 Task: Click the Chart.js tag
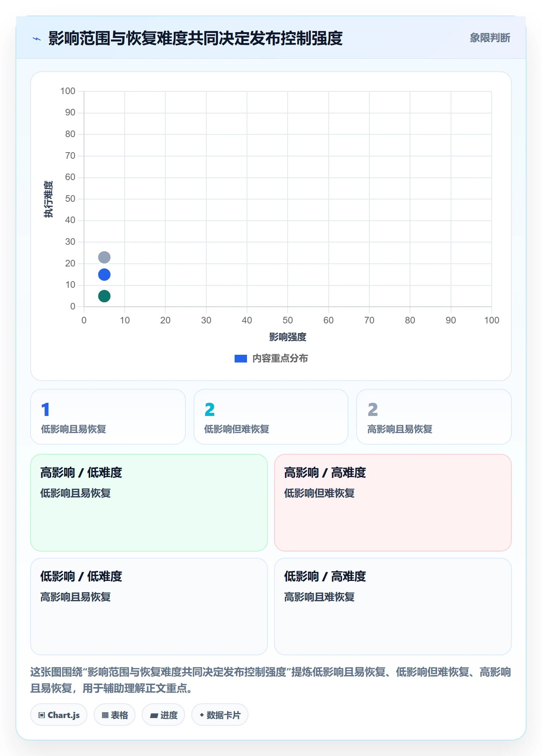[x=59, y=715]
